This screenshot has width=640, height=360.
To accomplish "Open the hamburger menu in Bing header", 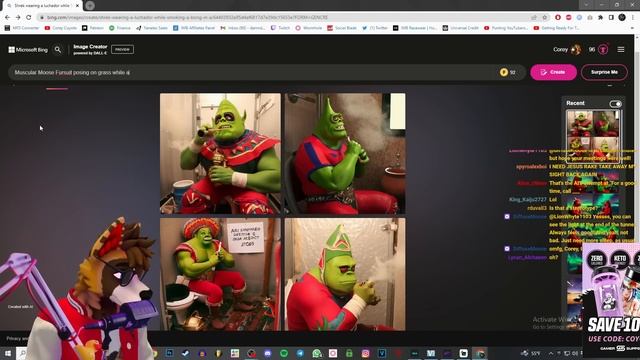I will point(621,49).
